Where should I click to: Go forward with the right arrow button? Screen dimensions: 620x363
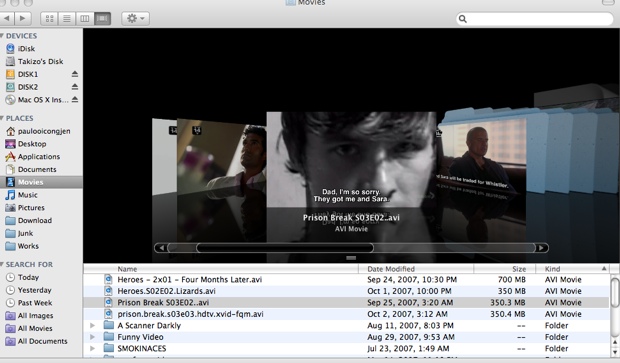(x=23, y=18)
